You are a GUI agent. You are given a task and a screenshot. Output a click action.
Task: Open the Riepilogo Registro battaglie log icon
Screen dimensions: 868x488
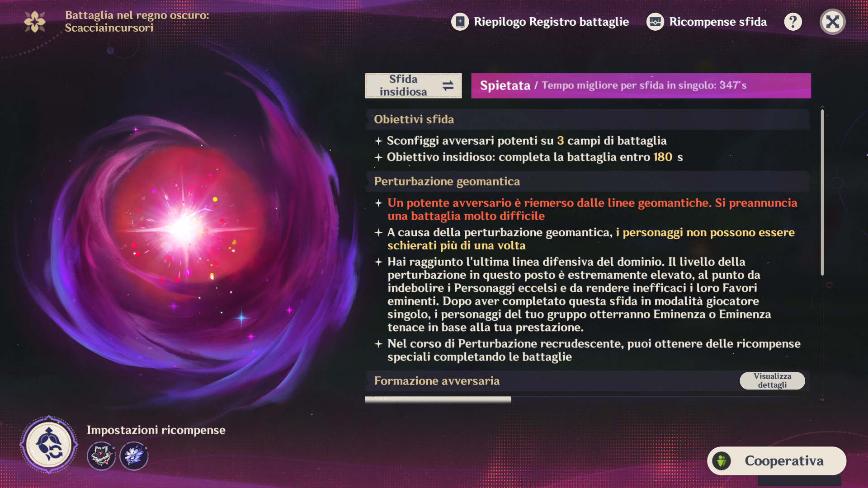pos(460,22)
